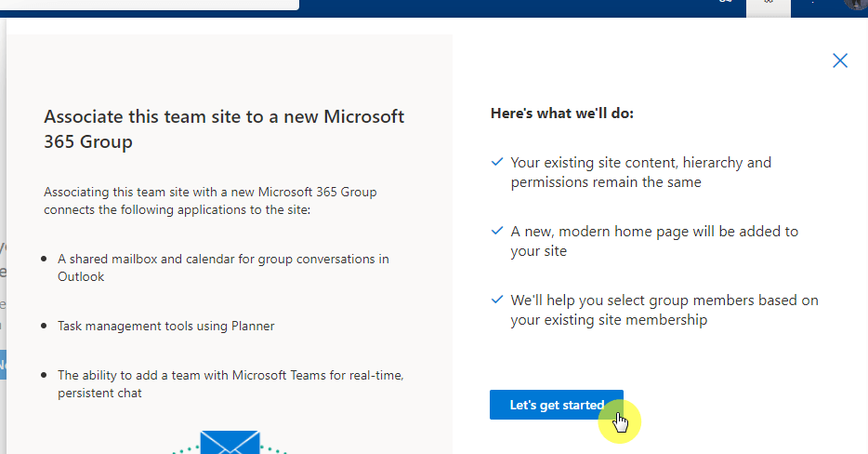Select the heading Associate this team site
Screen dimensions: 868x454
(224, 128)
